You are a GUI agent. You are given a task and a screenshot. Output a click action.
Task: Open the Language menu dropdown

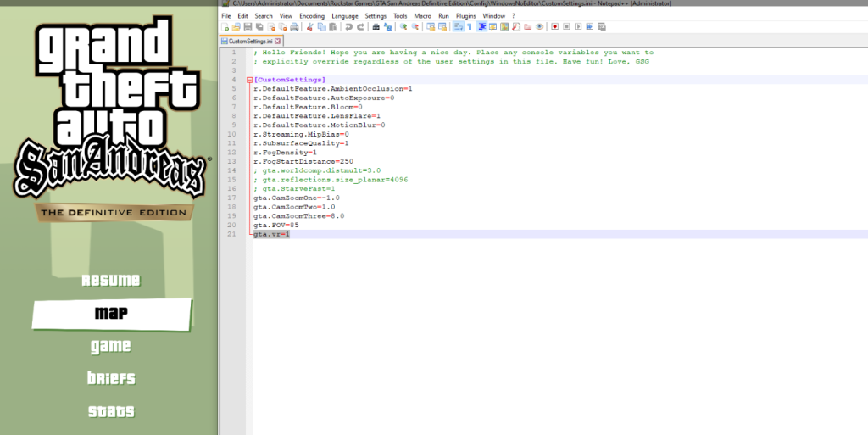(x=344, y=16)
